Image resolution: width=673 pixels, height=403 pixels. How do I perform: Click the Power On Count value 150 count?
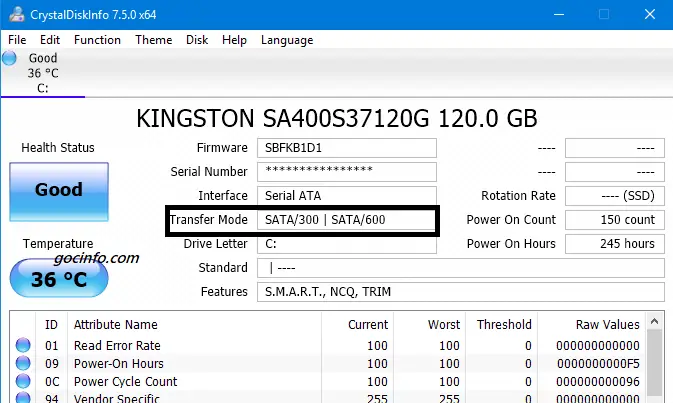click(615, 220)
